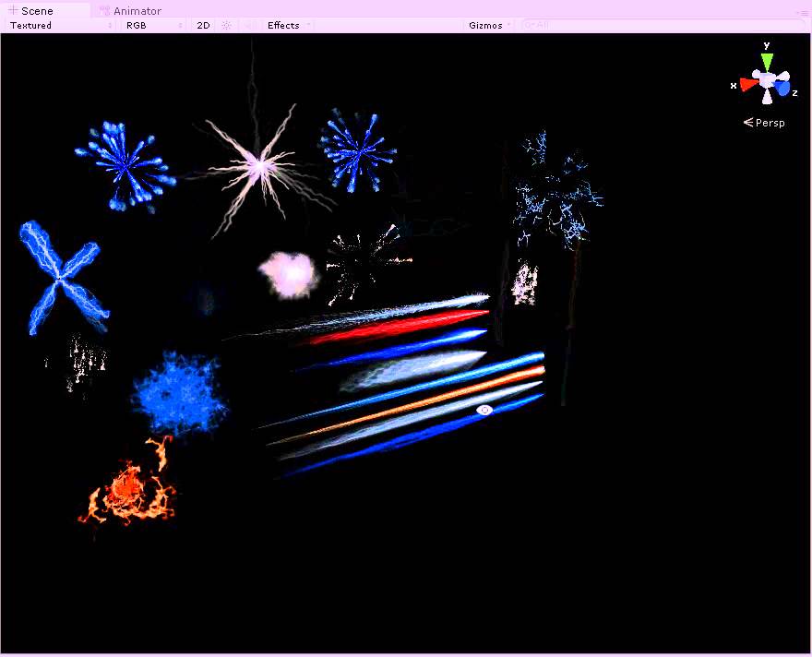
Task: Select the blue X-shaped lightning effect
Action: [62, 278]
